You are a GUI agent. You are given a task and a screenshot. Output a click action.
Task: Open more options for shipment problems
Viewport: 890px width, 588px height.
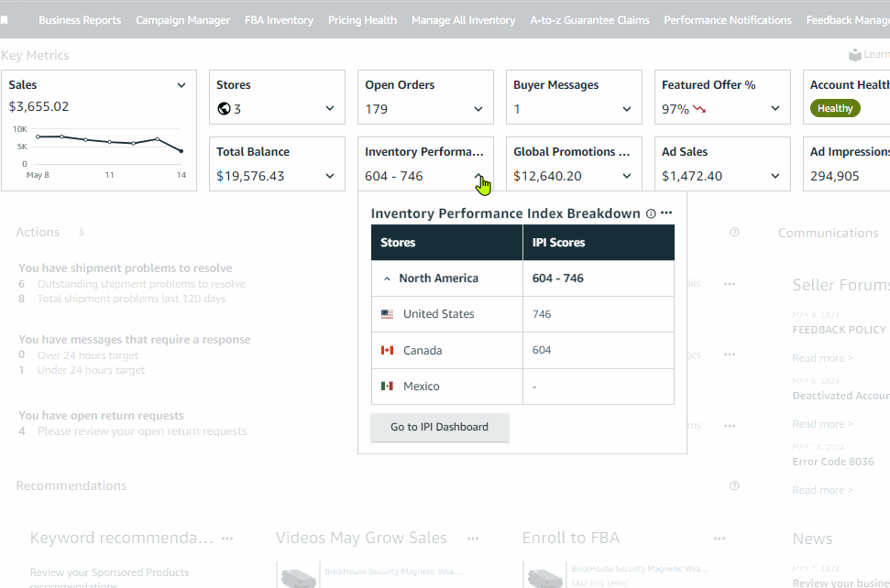click(730, 284)
